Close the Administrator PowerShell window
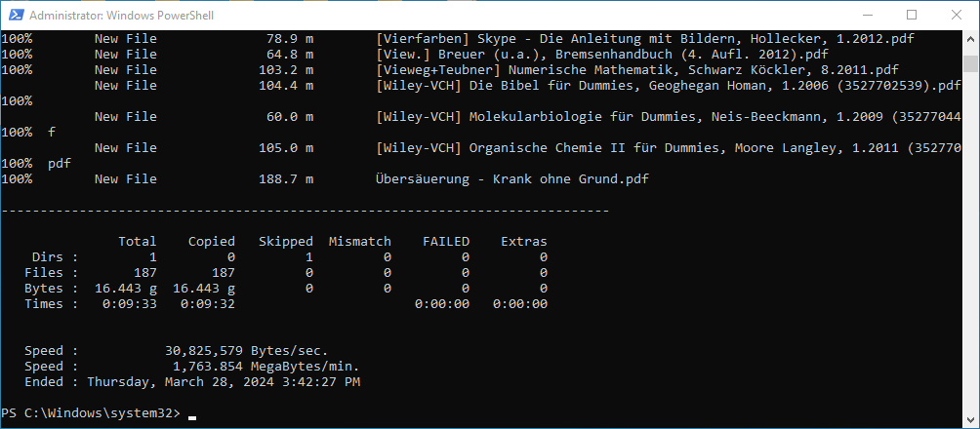The image size is (980, 429). coord(957,15)
